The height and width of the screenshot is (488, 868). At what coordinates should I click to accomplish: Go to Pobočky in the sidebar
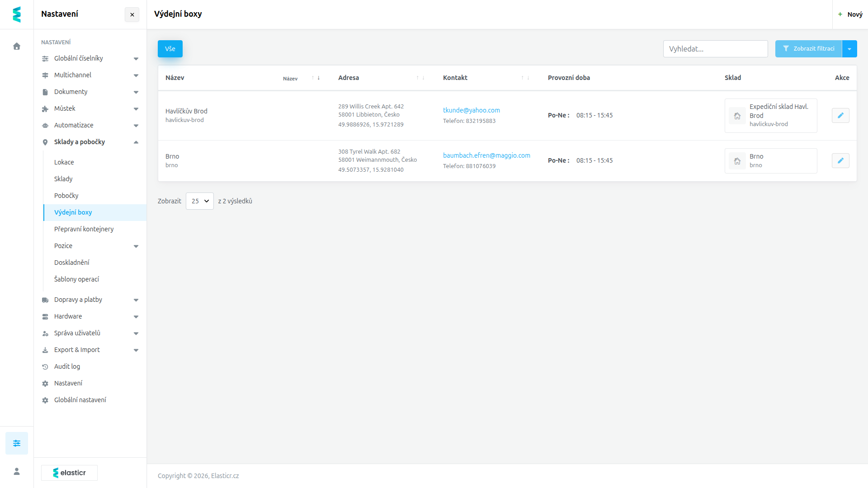point(66,196)
